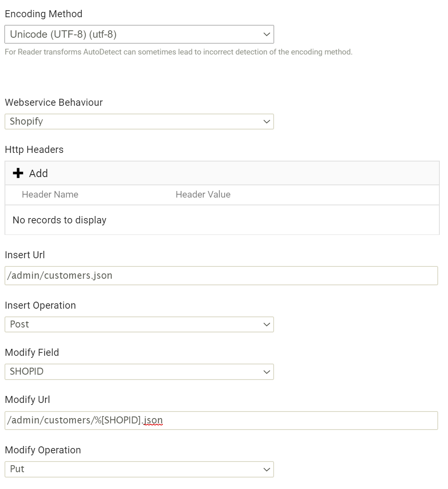Viewport: 448px width, 489px height.
Task: Open the Modify Operation Put dropdown
Action: [x=139, y=469]
